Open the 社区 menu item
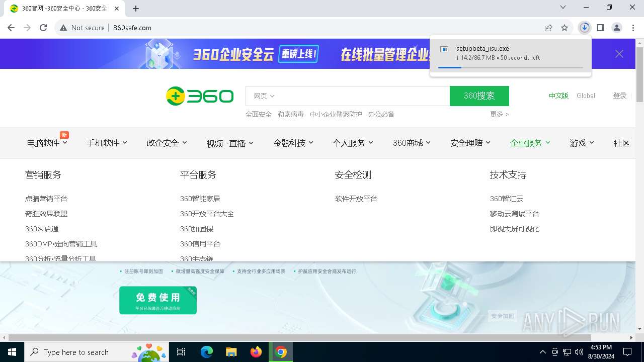644x362 pixels. click(622, 143)
